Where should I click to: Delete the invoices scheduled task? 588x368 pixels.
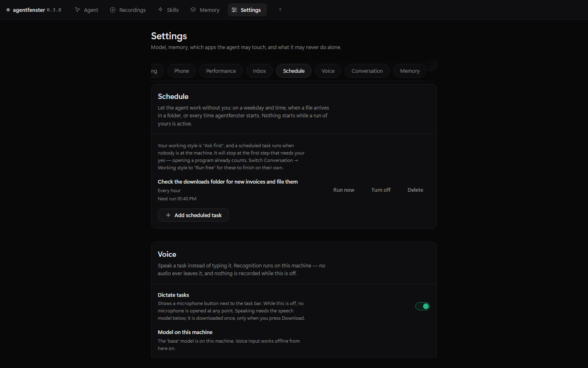(415, 190)
